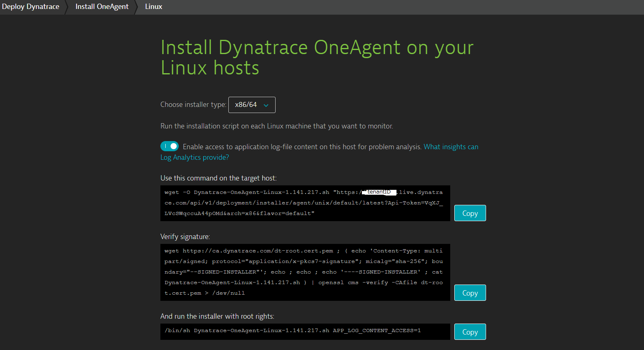
Task: Click the Use this command label
Action: 218,178
